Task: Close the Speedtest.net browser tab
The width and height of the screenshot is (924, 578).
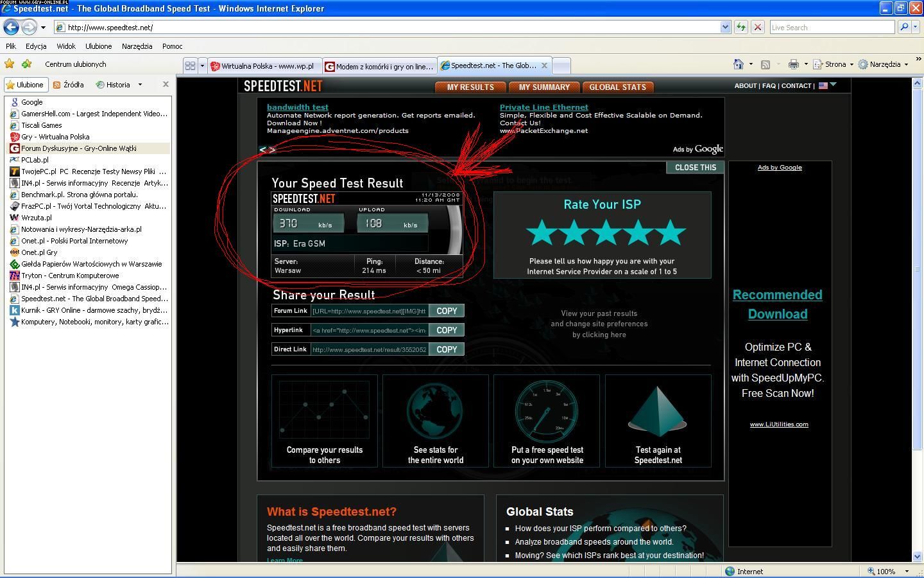Action: tap(544, 65)
